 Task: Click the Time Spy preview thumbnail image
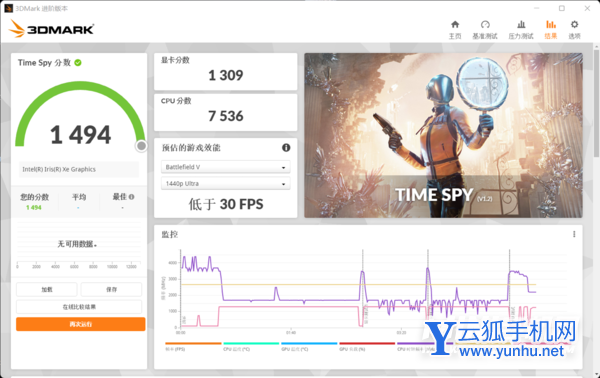coord(443,135)
